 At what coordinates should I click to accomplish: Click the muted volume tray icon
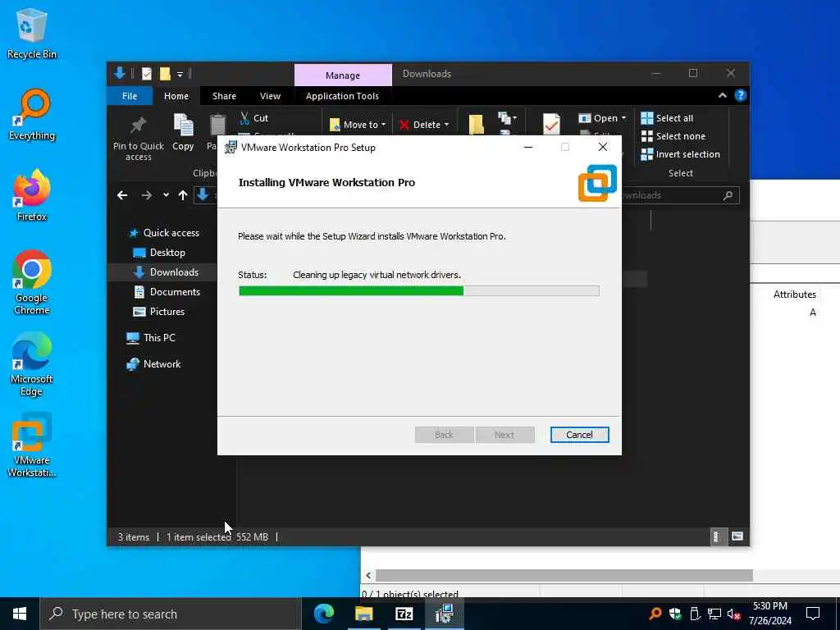(733, 614)
